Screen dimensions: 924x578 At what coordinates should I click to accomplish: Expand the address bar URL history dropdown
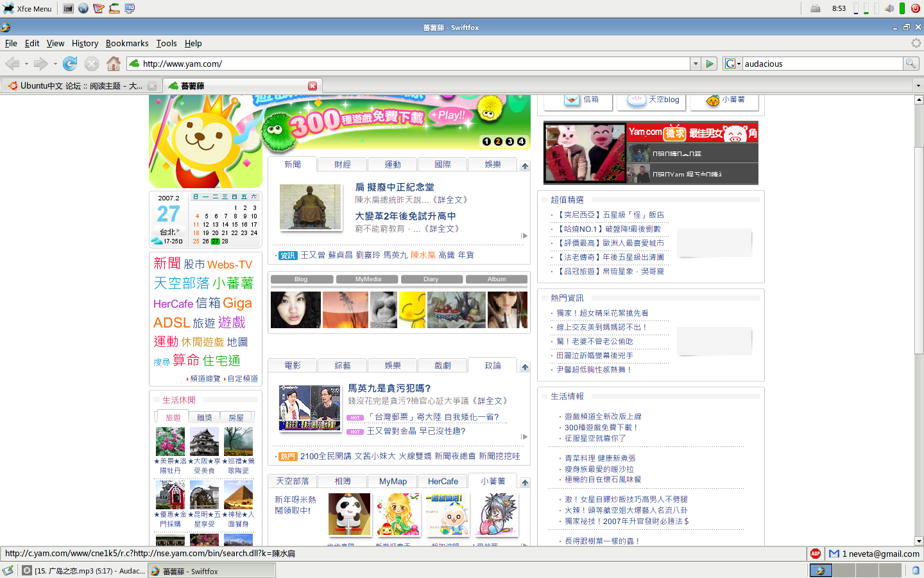click(x=695, y=64)
